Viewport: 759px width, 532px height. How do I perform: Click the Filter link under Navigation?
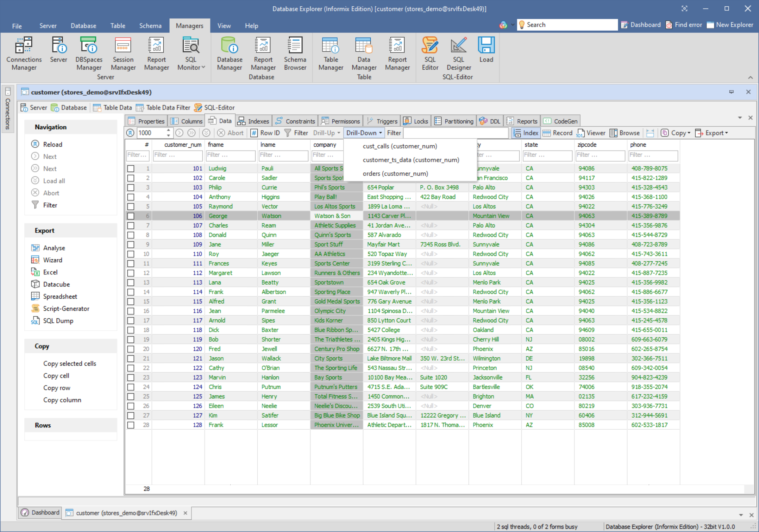[x=50, y=205]
